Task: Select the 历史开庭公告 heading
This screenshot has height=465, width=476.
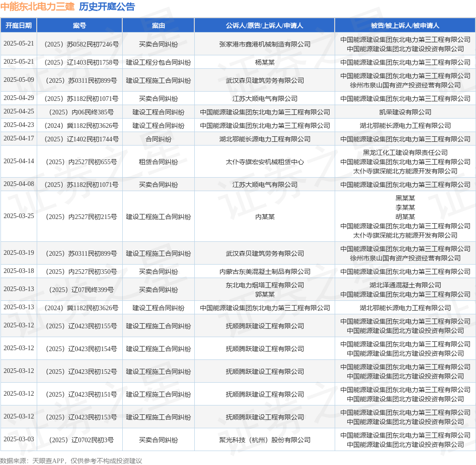Action: click(x=107, y=7)
